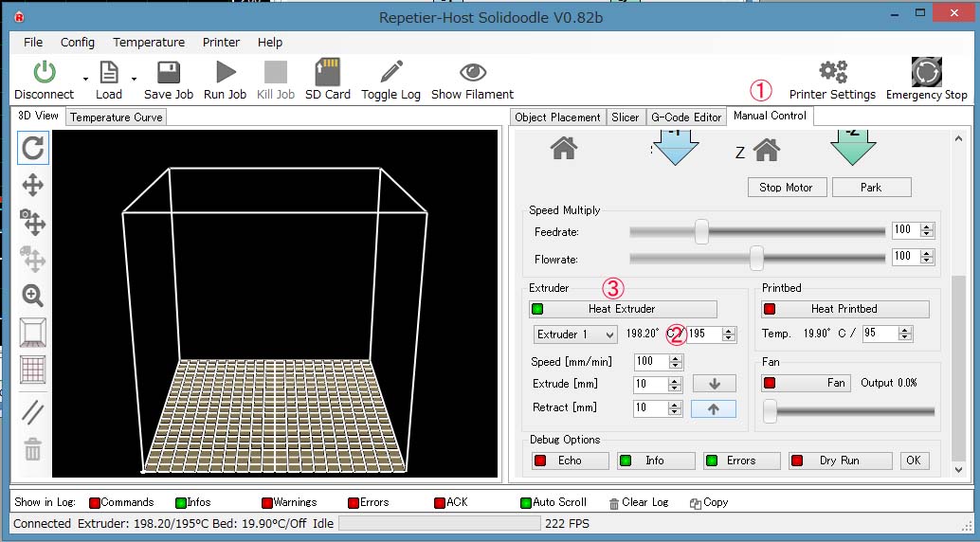Viewport: 980px width, 542px height.
Task: Click OK in Debug Options
Action: [915, 461]
